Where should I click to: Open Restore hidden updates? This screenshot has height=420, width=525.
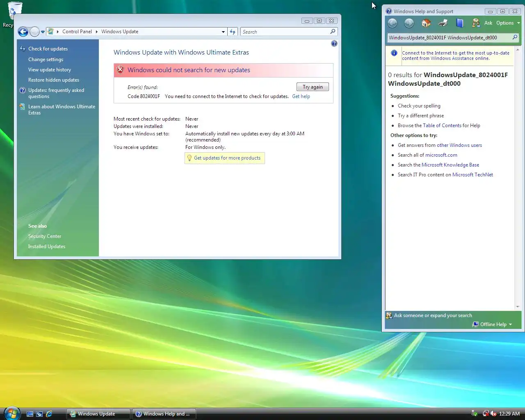(x=54, y=80)
